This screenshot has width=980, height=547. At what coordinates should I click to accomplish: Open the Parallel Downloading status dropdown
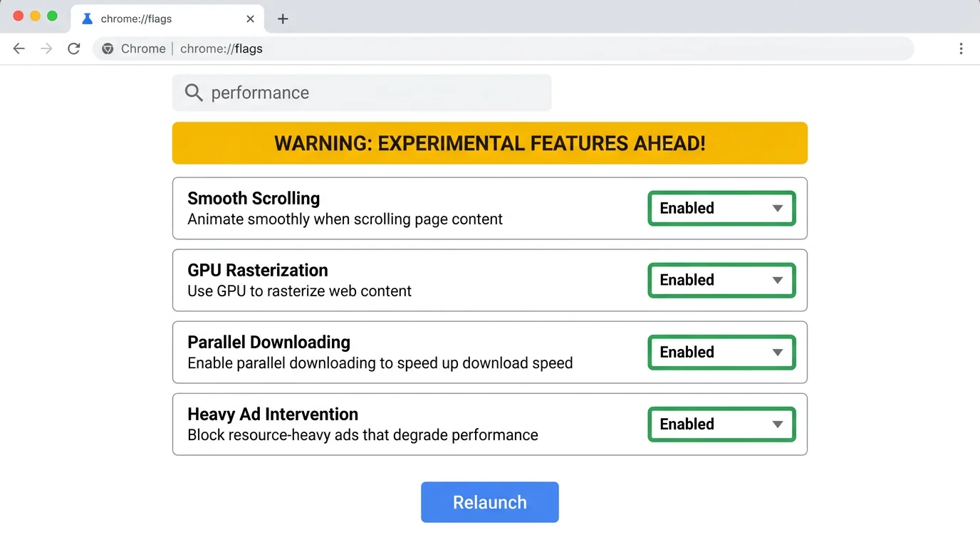tap(721, 352)
